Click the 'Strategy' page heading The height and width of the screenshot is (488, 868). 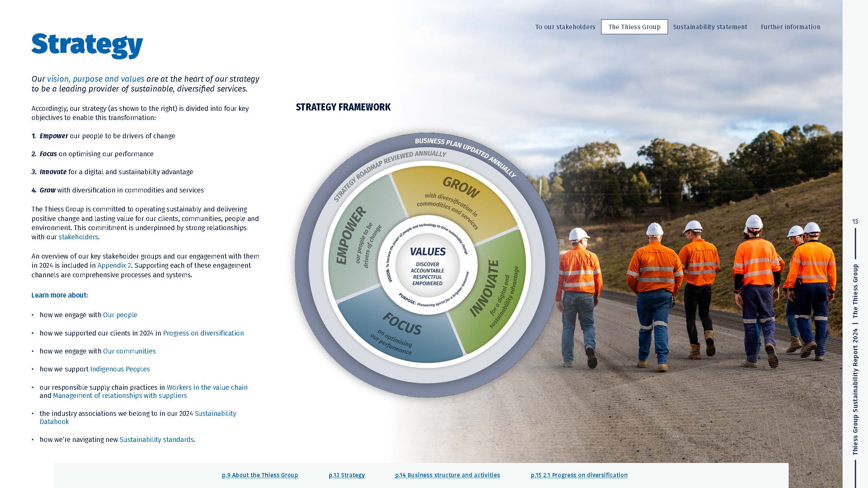pos(87,45)
